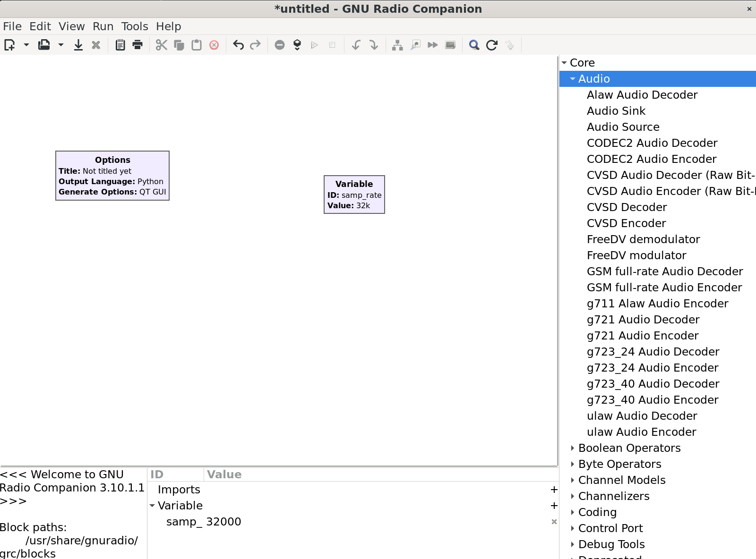
Task: Expand the Control Port category
Action: click(573, 528)
